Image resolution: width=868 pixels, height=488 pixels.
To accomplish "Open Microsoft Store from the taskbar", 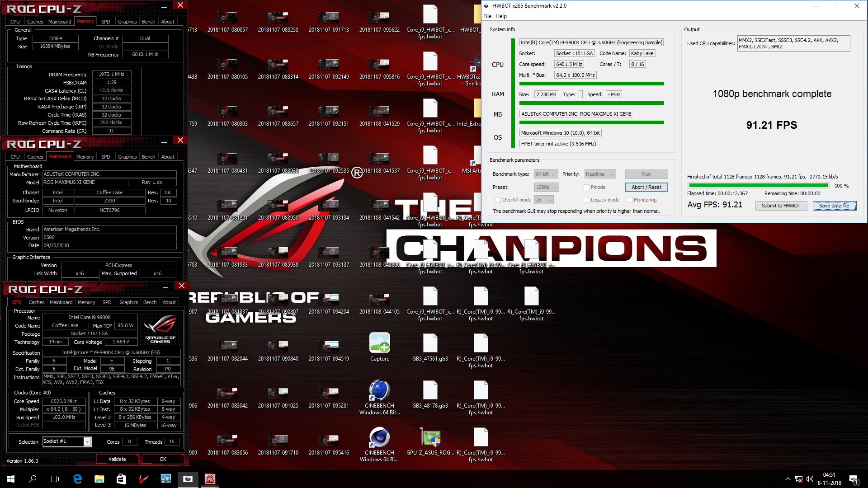I will (121, 479).
